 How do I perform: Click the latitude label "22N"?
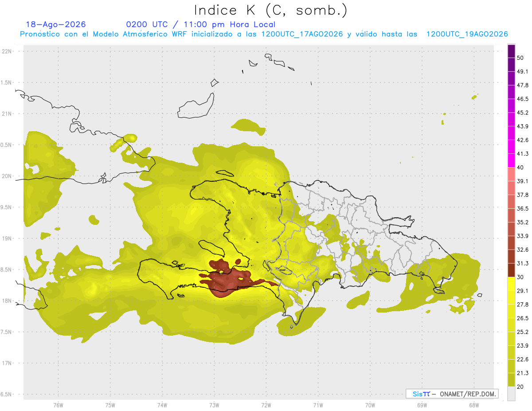coord(8,51)
